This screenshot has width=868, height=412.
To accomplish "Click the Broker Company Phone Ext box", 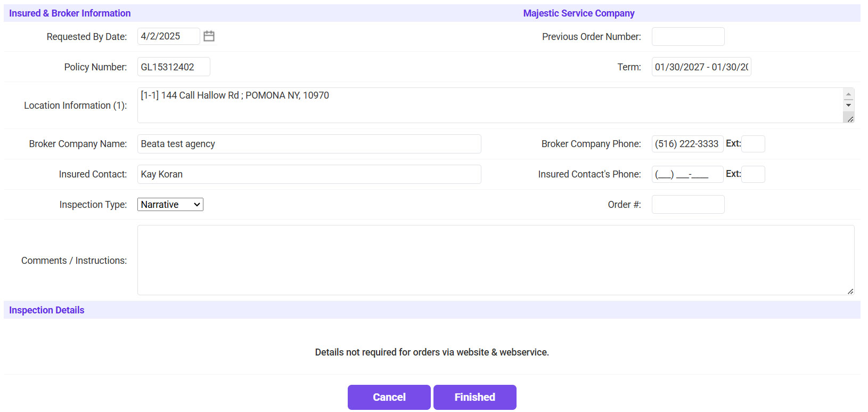I will (x=753, y=144).
